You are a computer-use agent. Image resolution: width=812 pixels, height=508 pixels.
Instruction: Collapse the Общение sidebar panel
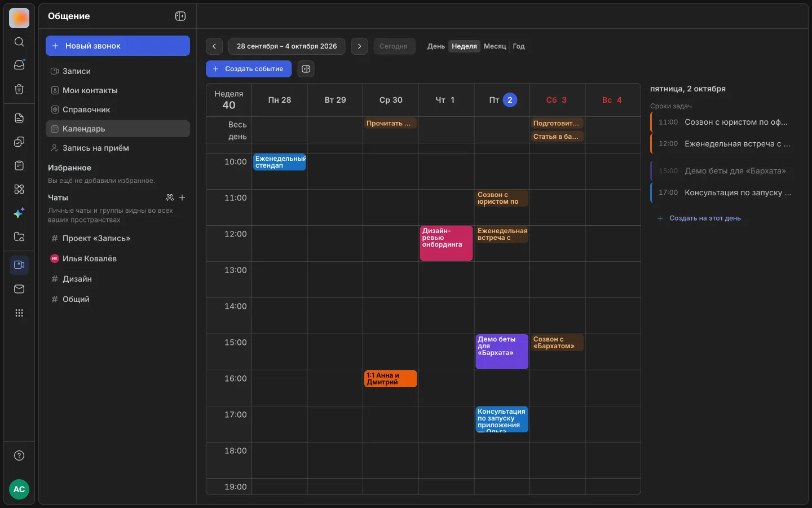180,16
